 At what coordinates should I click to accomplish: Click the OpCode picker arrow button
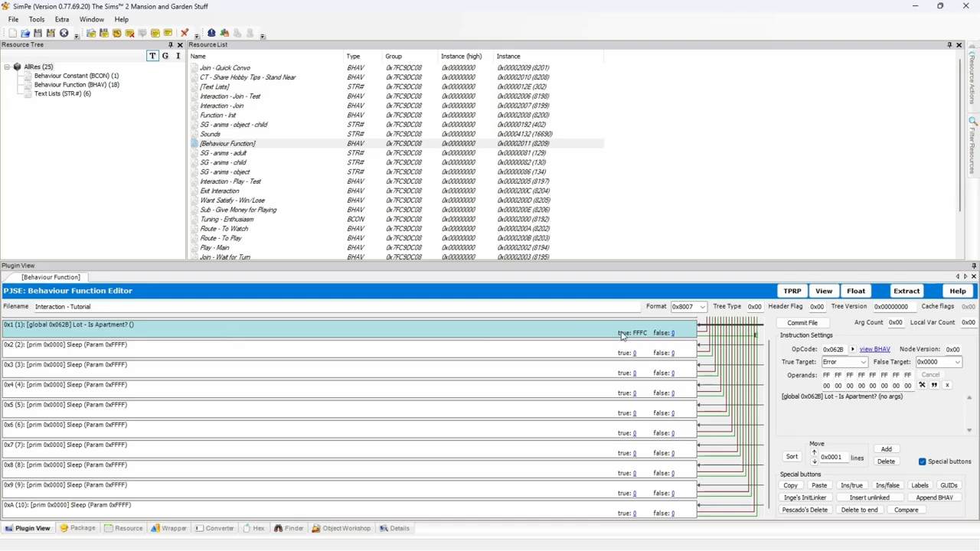(852, 349)
